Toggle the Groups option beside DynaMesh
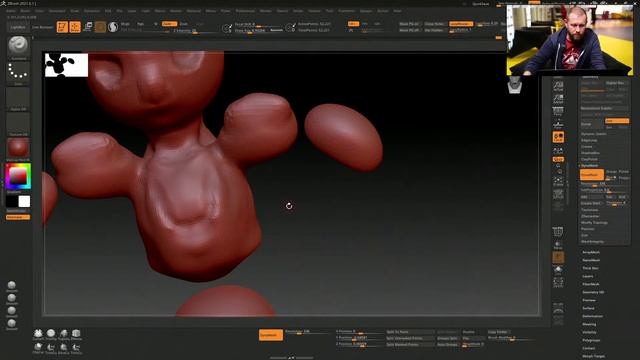Viewport: 640px width, 360px height. [611, 172]
